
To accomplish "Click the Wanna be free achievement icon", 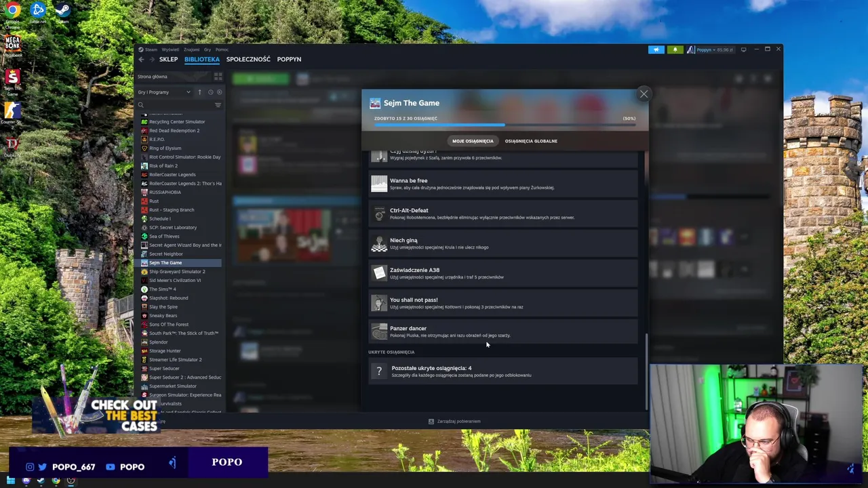I will pos(379,184).
